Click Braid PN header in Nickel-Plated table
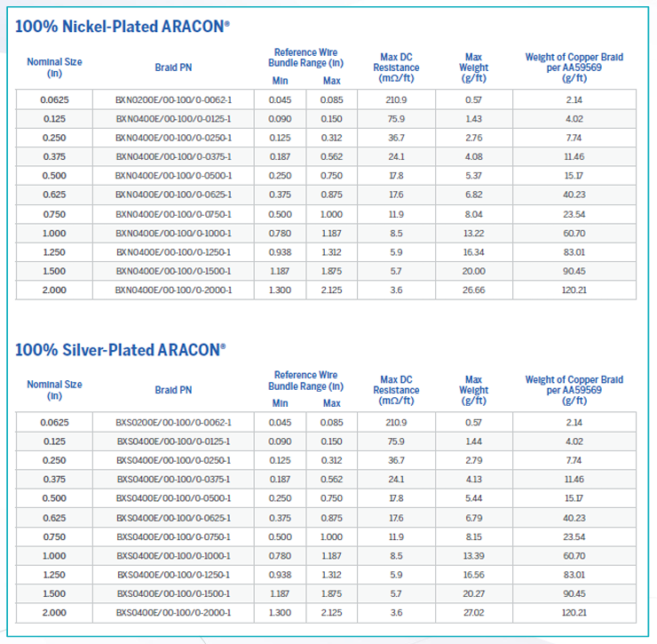This screenshot has height=644, width=657. pos(173,68)
